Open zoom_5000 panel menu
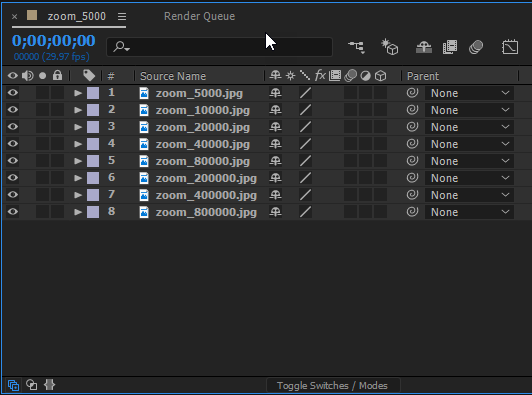Viewport: 532px width, 395px height. tap(122, 16)
